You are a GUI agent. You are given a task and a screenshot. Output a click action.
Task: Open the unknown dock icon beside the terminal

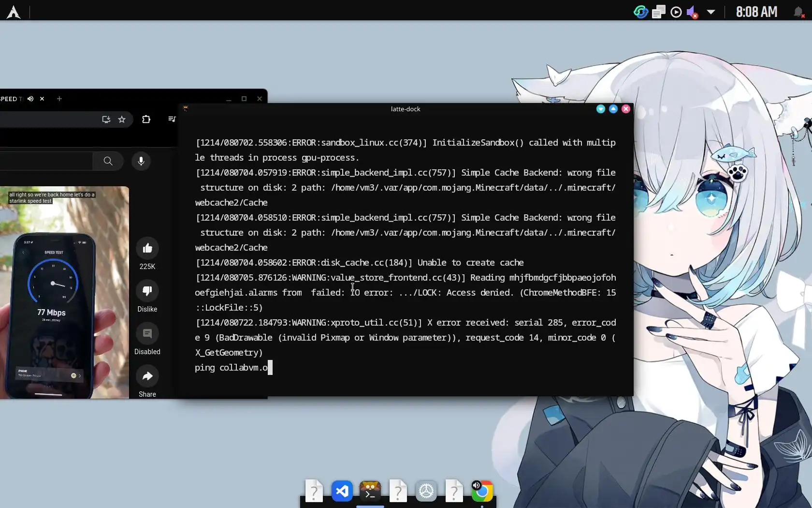click(398, 491)
